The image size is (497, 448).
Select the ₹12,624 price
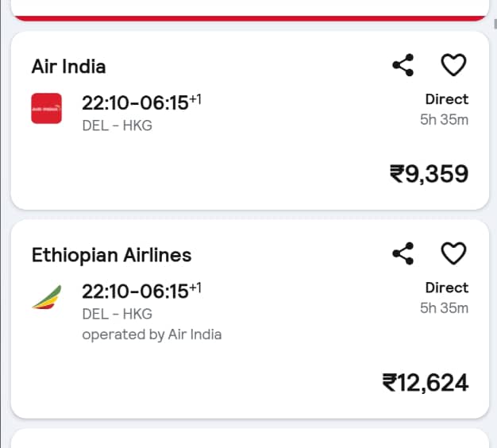(x=426, y=383)
